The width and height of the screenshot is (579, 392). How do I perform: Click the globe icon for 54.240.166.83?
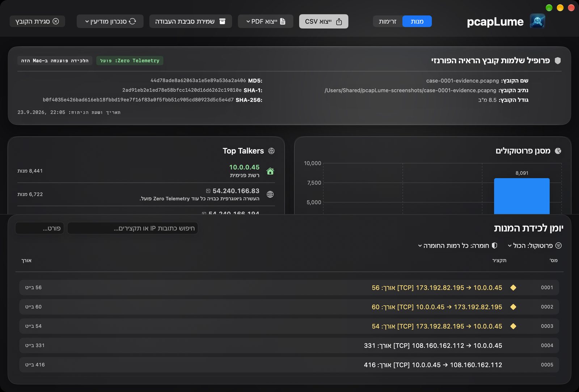(270, 194)
